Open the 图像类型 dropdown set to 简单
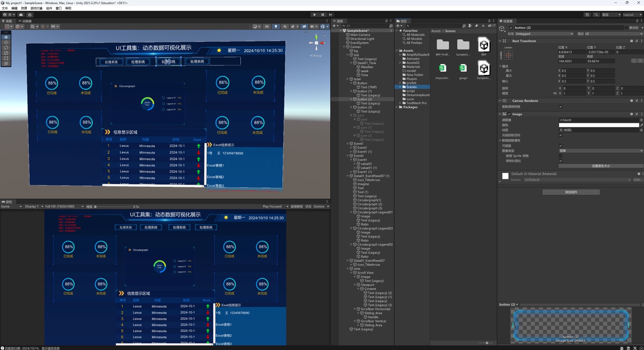Screen dimensions: 644x350 (x=600, y=151)
